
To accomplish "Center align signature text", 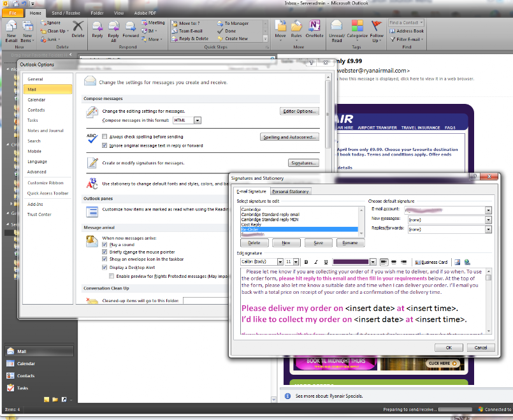I will click(x=394, y=262).
